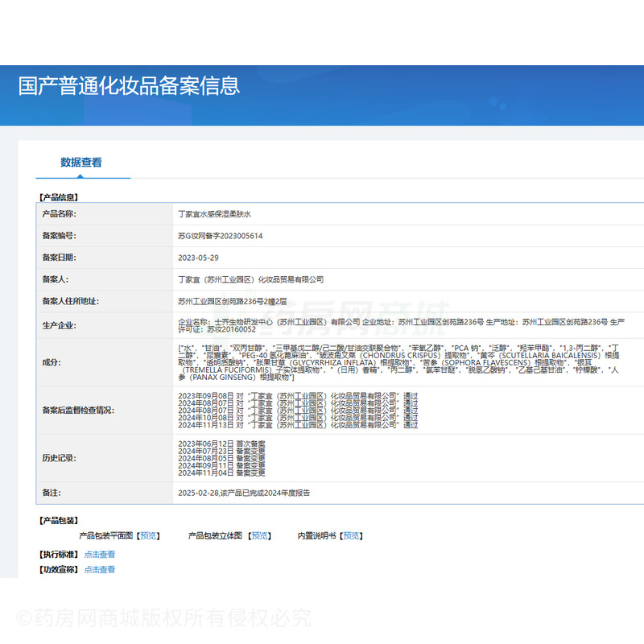
Task: Click the 【产品包装】 section header
Action: click(x=58, y=520)
